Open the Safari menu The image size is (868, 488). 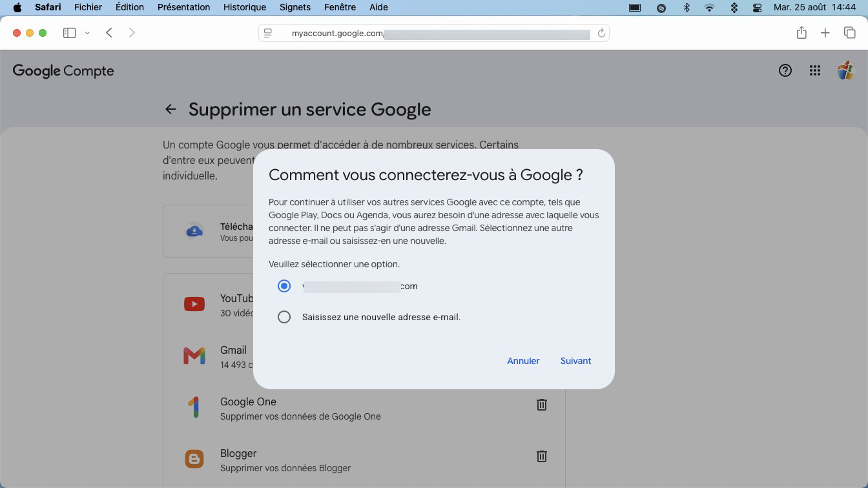tap(48, 7)
